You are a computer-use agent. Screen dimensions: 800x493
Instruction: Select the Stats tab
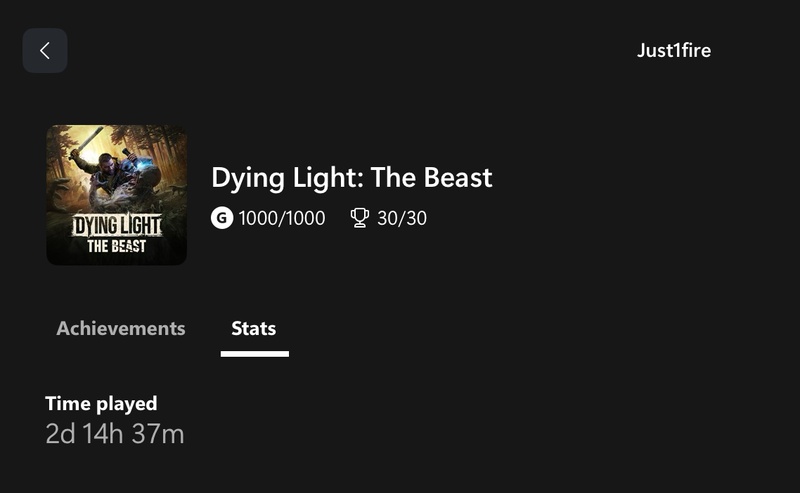pos(254,328)
